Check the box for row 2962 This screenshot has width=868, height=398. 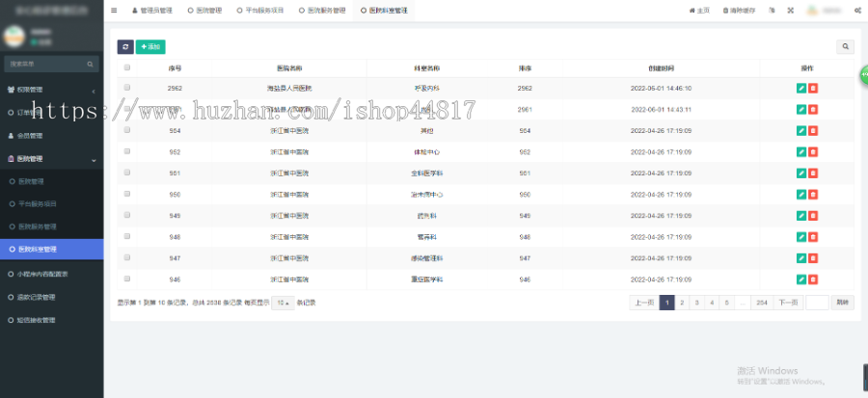point(126,88)
